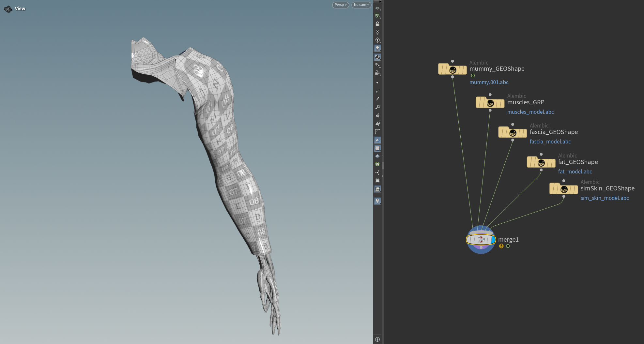Open the mummy.001.abc file link
The height and width of the screenshot is (344, 644).
[489, 82]
